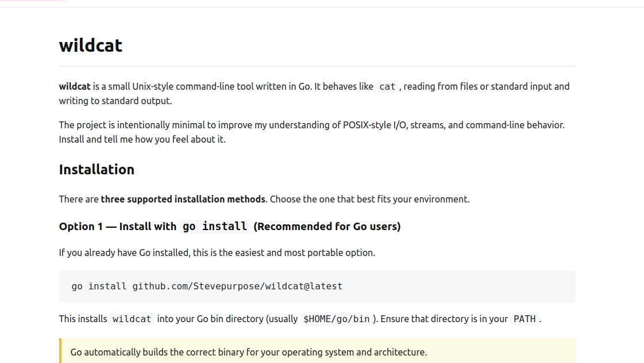Click the three supported installation methods bold text
The image size is (644, 363).
183,198
